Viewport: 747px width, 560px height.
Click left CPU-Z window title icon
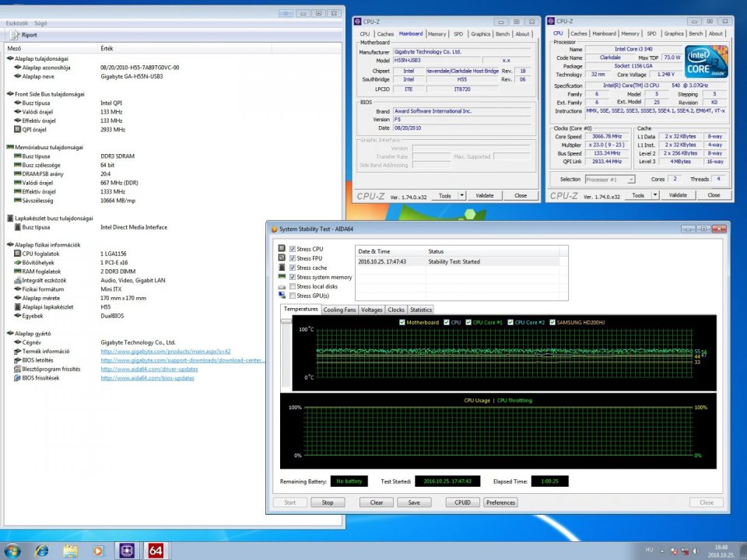coord(358,22)
